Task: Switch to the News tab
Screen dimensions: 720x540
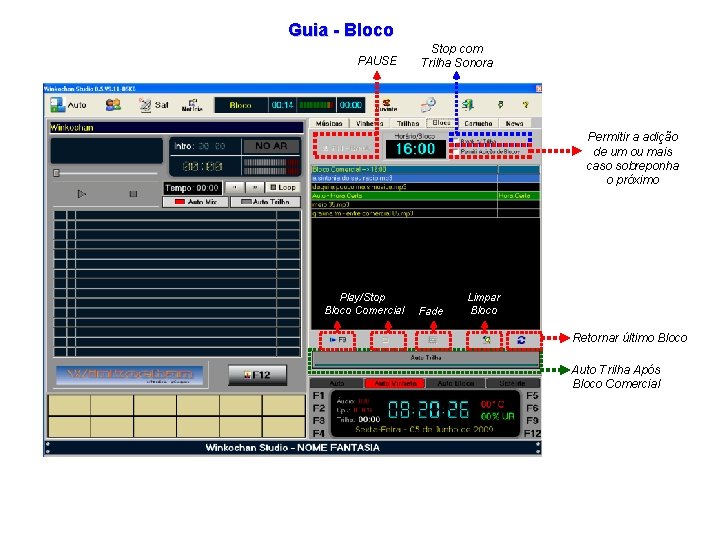Action: [514, 124]
